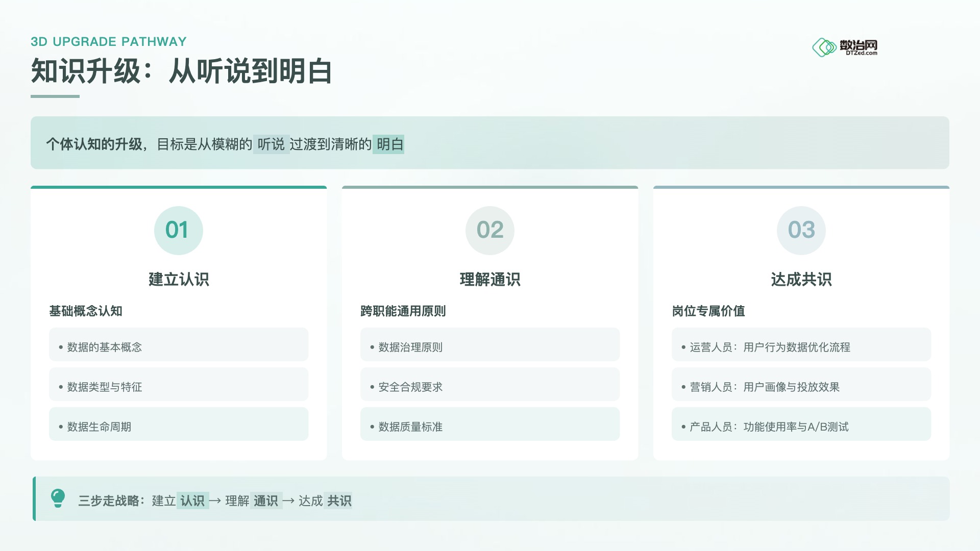The height and width of the screenshot is (551, 980).
Task: Select the 数据质量标准 list item
Action: click(x=489, y=427)
